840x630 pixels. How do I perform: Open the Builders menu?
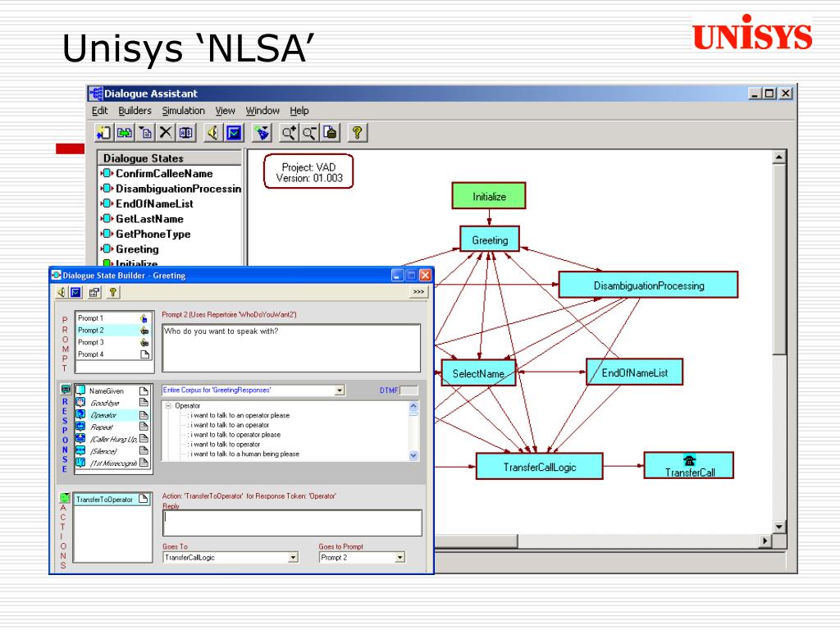[135, 111]
